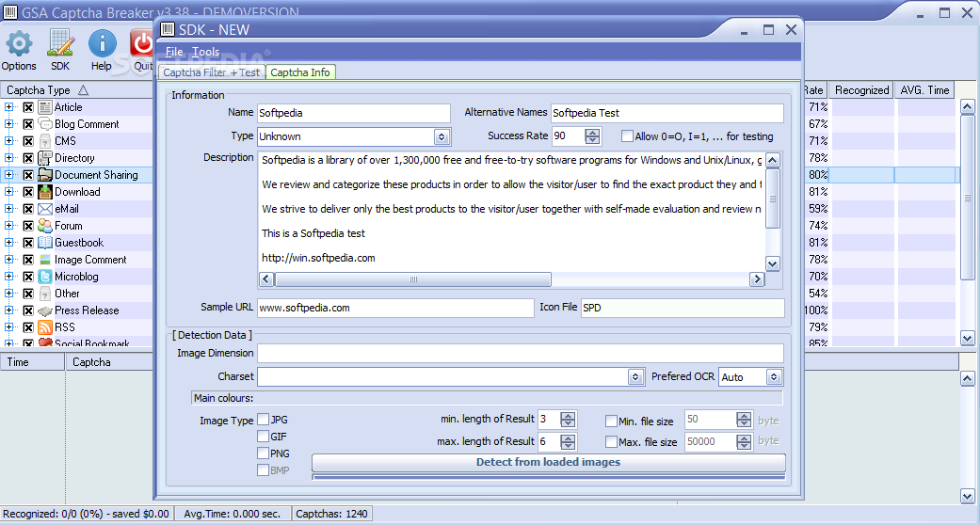Select the Press Release icon
This screenshot has height=525, width=980.
[45, 310]
